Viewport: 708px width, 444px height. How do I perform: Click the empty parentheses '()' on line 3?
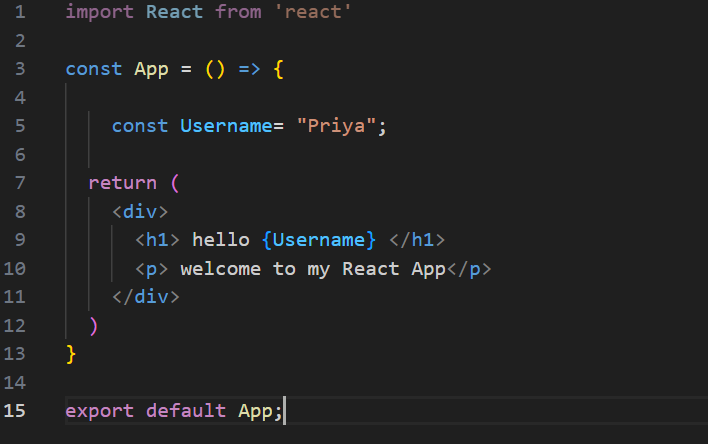click(215, 70)
